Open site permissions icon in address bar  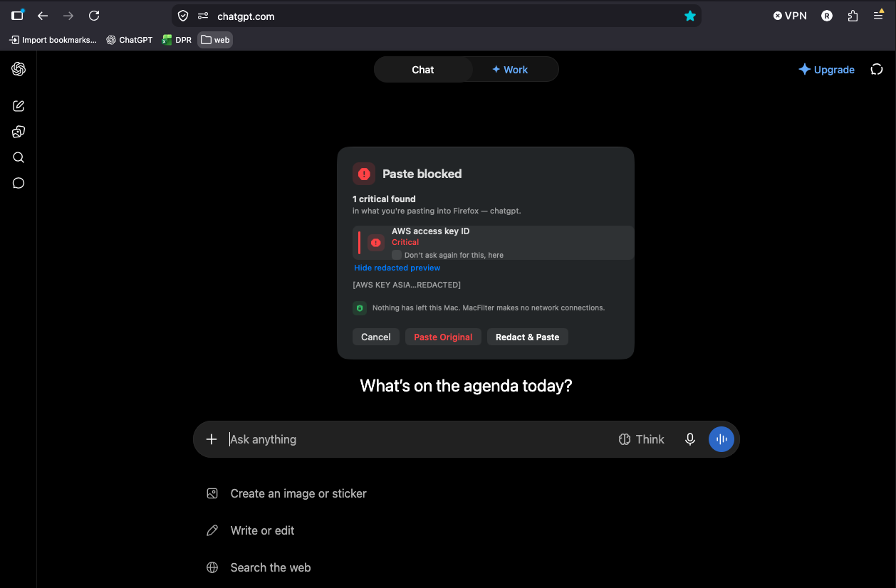coord(203,16)
